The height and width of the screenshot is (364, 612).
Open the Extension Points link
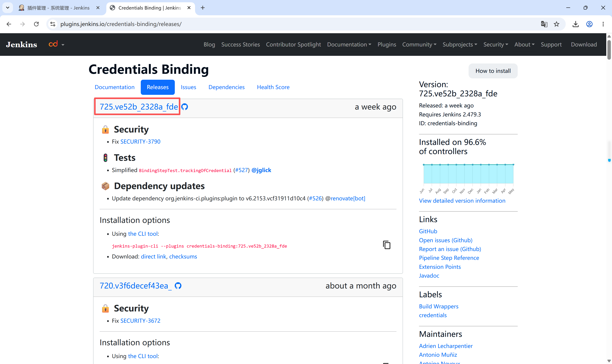coord(440,267)
